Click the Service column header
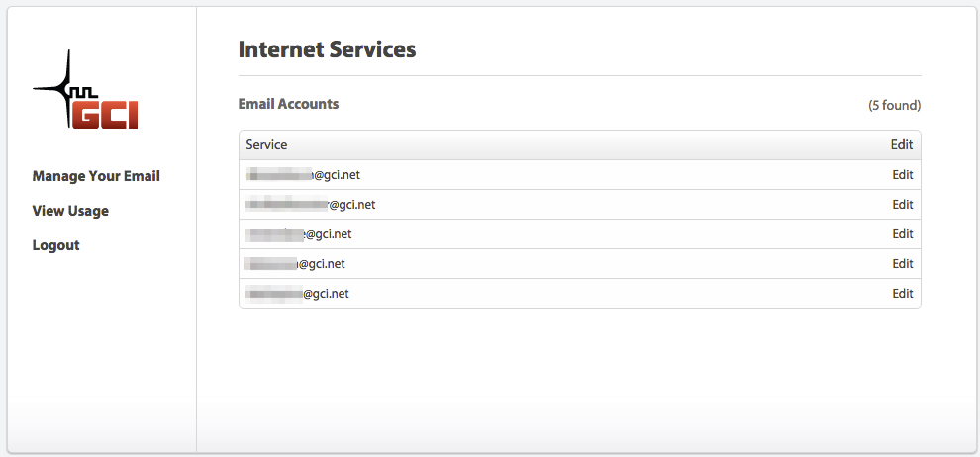980x457 pixels. pyautogui.click(x=266, y=144)
